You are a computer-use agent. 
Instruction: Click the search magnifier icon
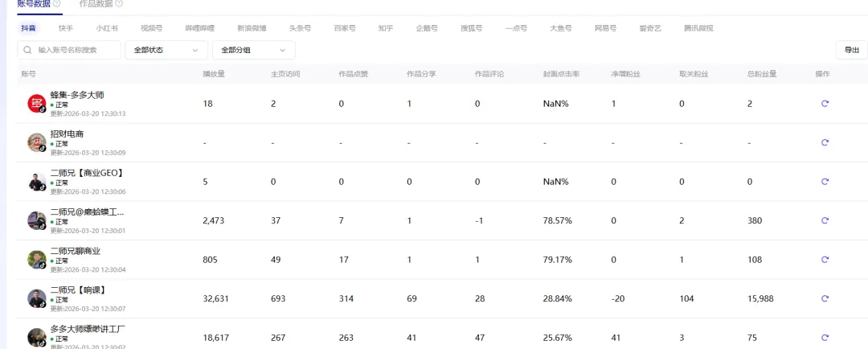tap(29, 50)
